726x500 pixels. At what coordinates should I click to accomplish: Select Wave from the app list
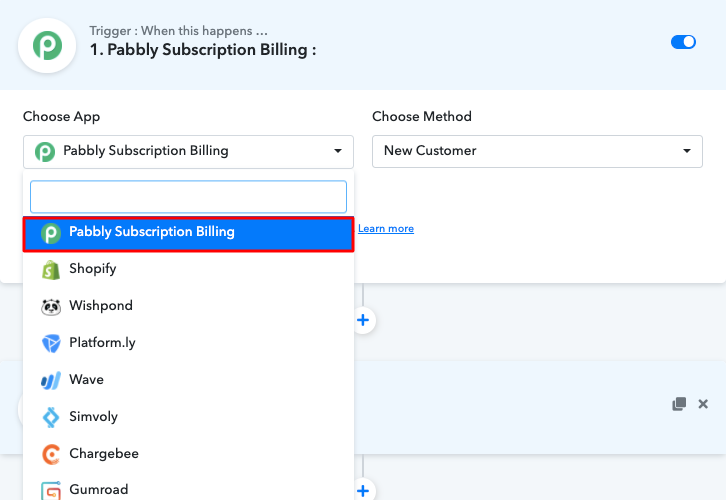click(188, 380)
